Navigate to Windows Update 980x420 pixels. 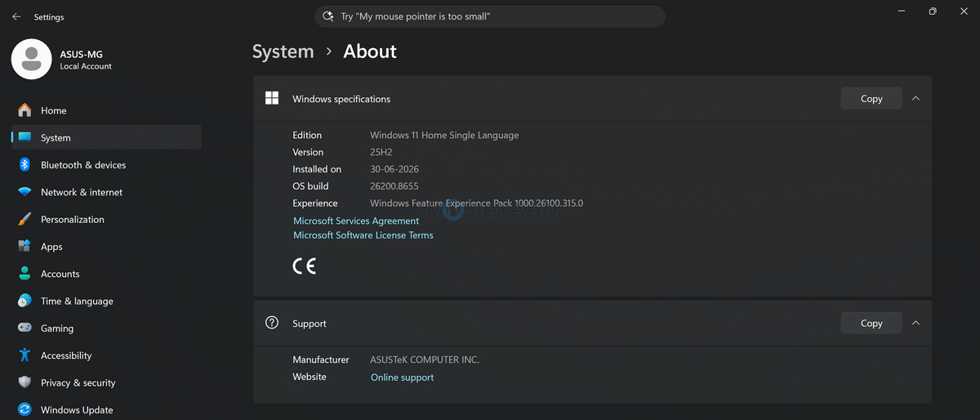(106, 409)
